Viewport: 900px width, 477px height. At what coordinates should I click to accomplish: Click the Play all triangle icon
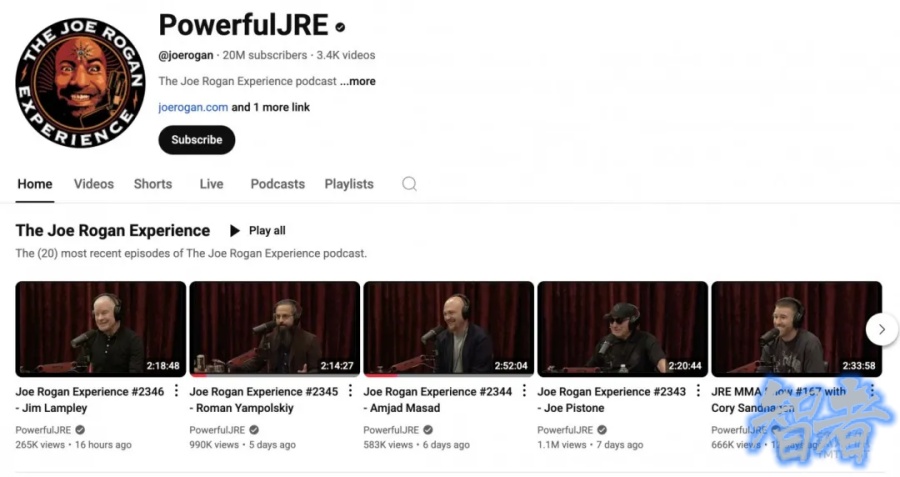tap(234, 231)
